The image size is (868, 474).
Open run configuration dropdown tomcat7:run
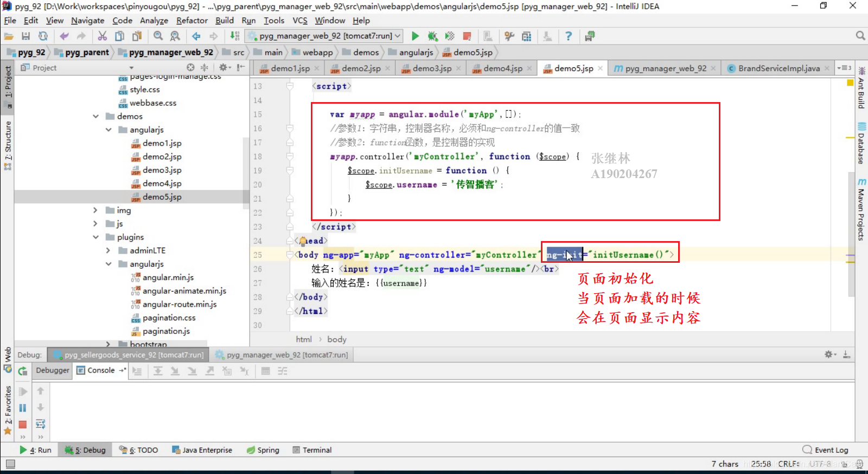pos(324,36)
